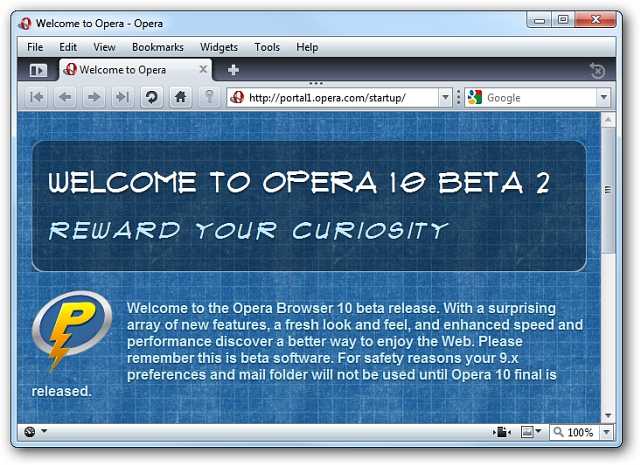Toggle the panel sidebar button
The height and width of the screenshot is (465, 640).
click(x=38, y=70)
